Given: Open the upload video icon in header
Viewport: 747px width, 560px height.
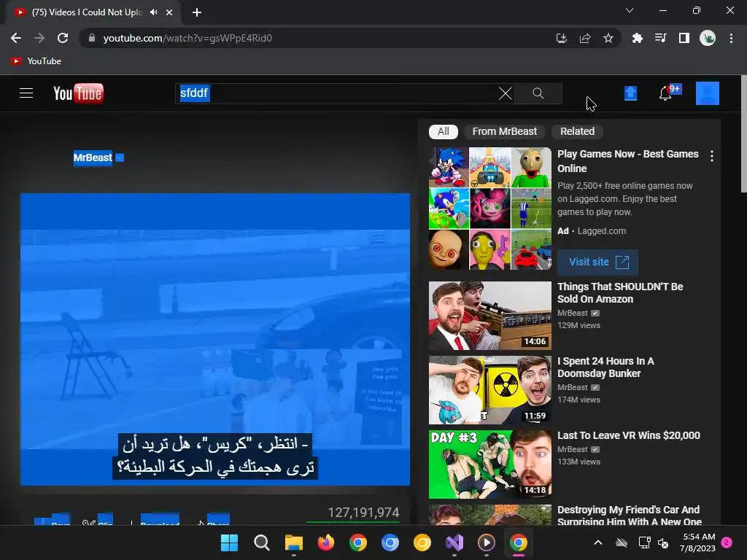Looking at the screenshot, I should 630,93.
